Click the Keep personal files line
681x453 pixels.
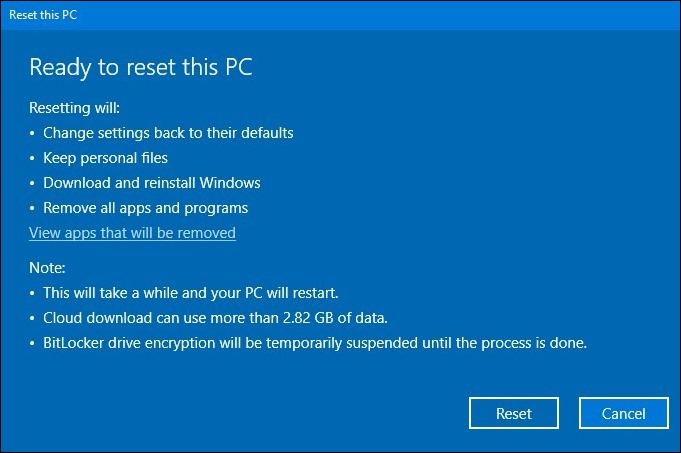pos(105,158)
